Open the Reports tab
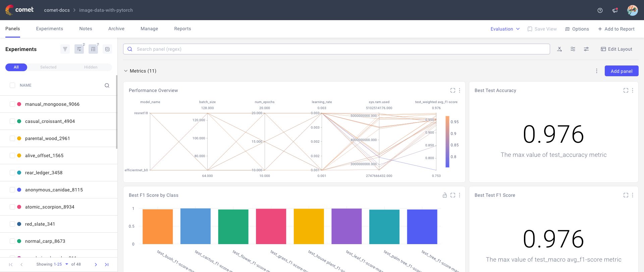 [x=182, y=29]
